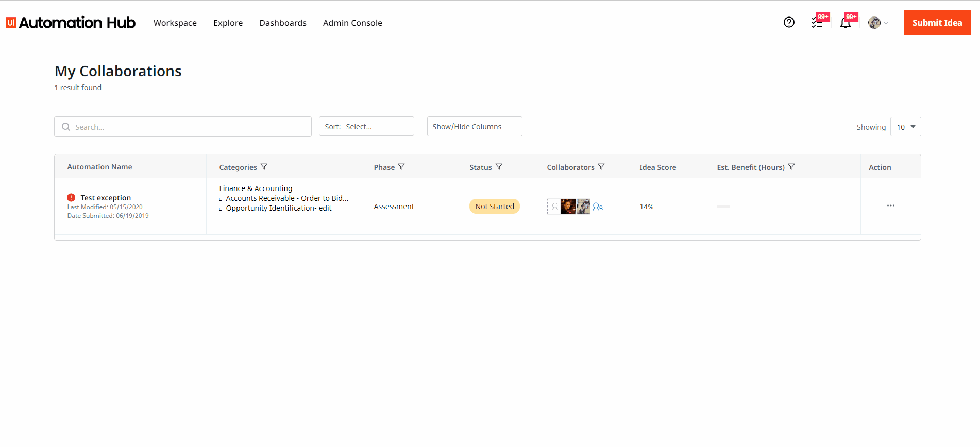Open the notifications bell icon
Screen dimensions: 980x447
[x=846, y=23]
